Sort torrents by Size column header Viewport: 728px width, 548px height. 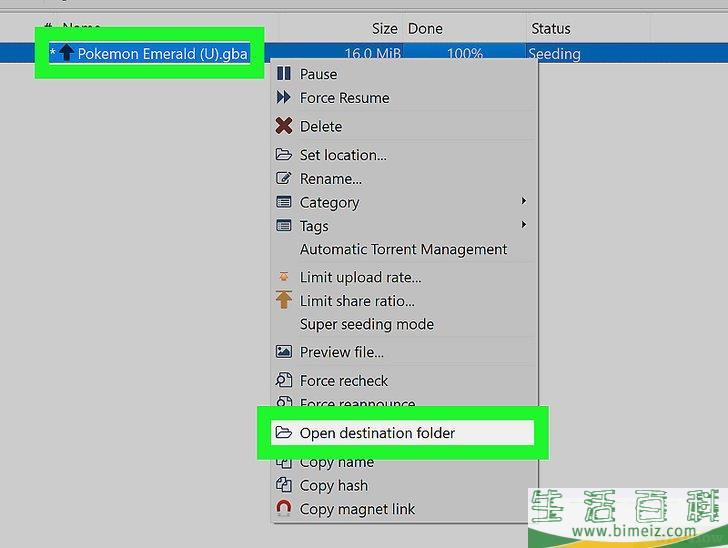[384, 29]
